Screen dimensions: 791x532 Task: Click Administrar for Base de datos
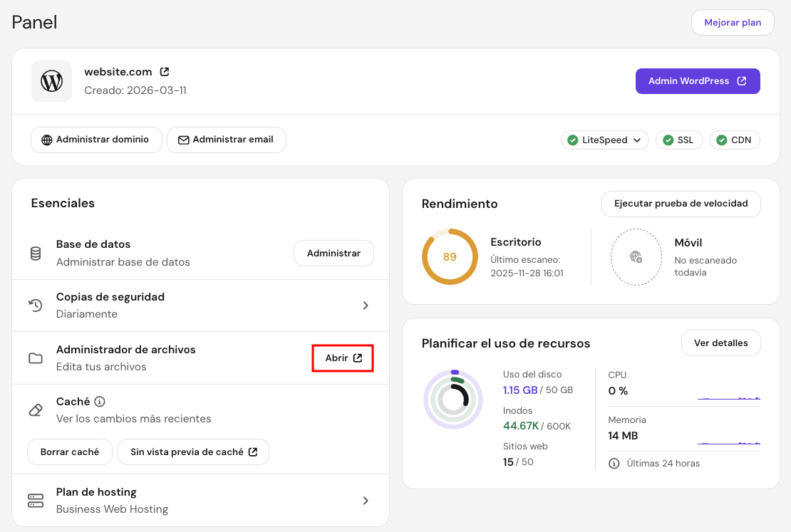(334, 253)
